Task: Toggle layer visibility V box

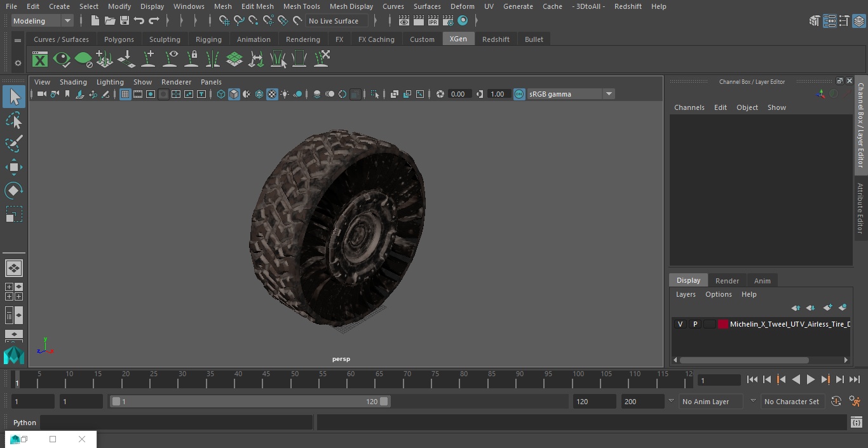Action: (x=680, y=324)
